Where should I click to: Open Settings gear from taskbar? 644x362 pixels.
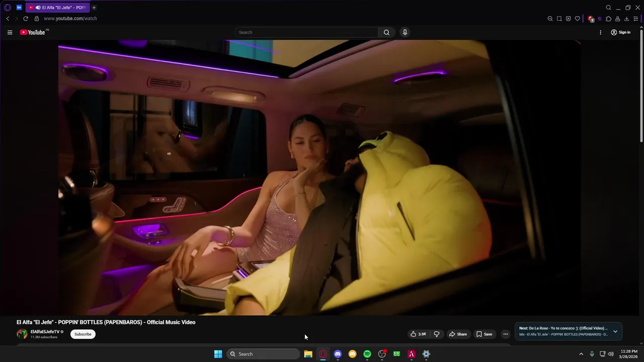426,354
